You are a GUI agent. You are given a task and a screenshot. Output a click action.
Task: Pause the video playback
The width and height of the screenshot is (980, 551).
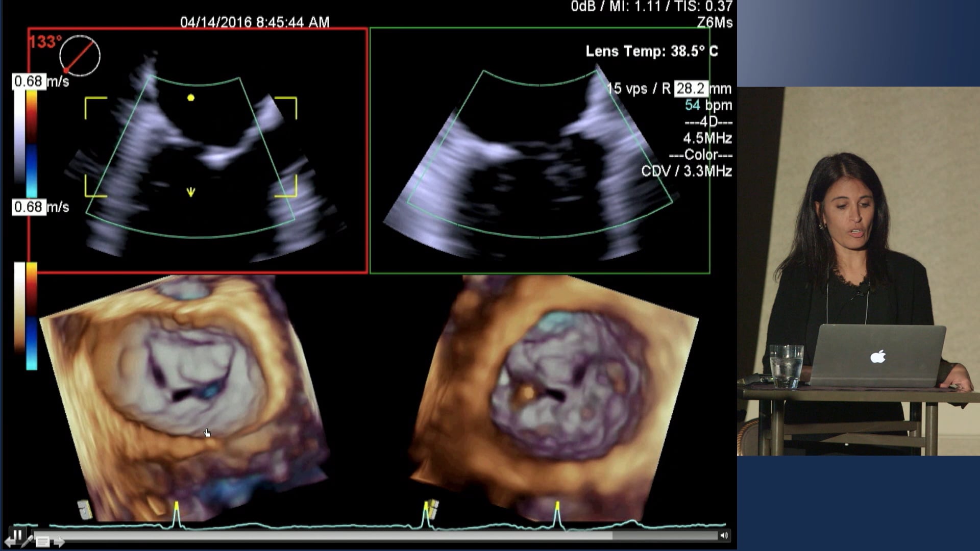(x=18, y=535)
